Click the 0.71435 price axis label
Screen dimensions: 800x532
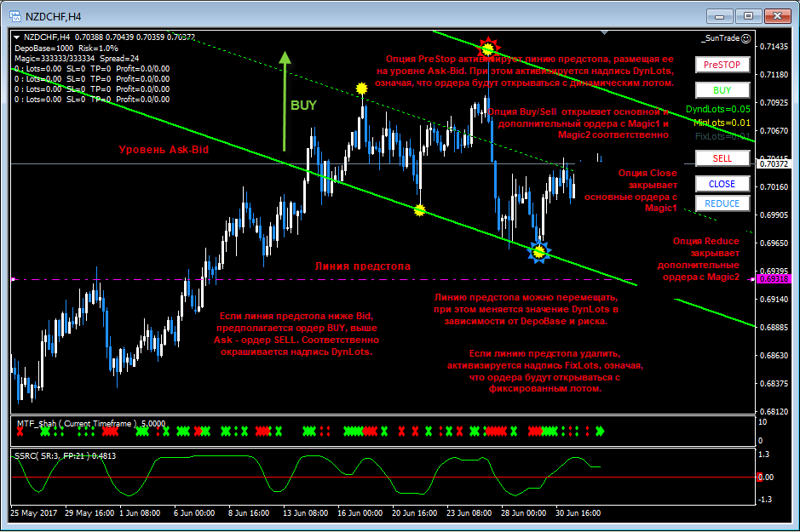coord(774,46)
